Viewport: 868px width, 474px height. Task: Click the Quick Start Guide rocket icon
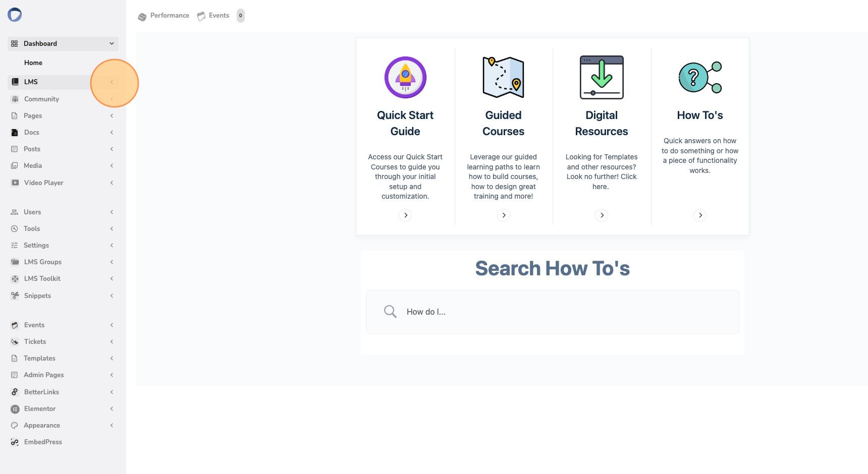pyautogui.click(x=405, y=77)
